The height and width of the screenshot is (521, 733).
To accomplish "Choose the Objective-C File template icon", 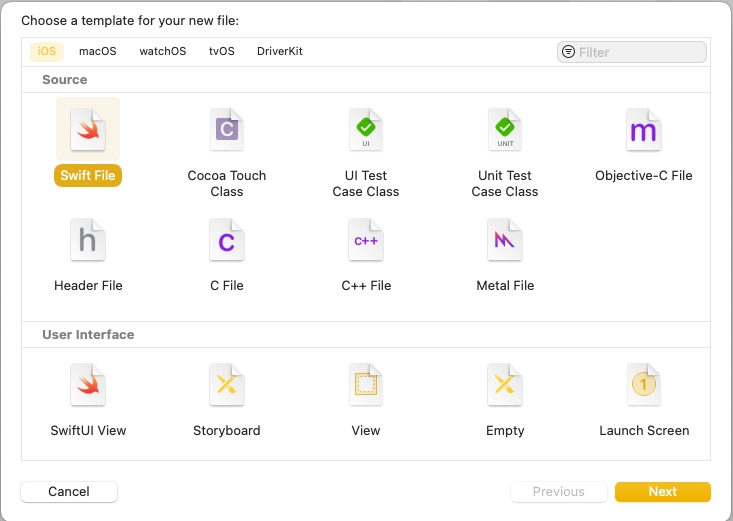I will [x=644, y=130].
